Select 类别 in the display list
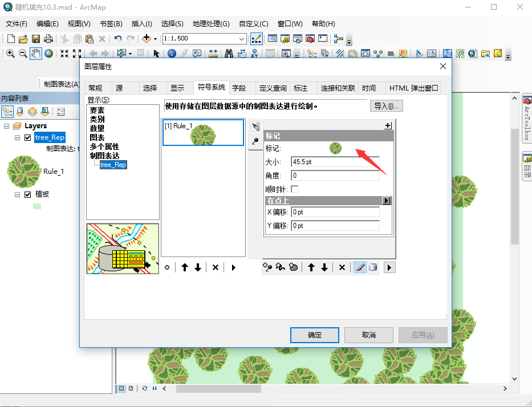The height and width of the screenshot is (407, 532). [x=97, y=119]
